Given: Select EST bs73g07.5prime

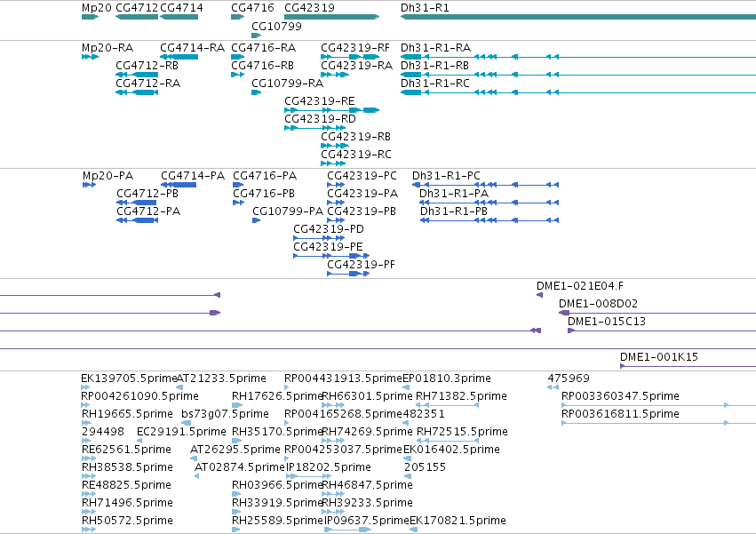Looking at the screenshot, I should (x=225, y=414).
